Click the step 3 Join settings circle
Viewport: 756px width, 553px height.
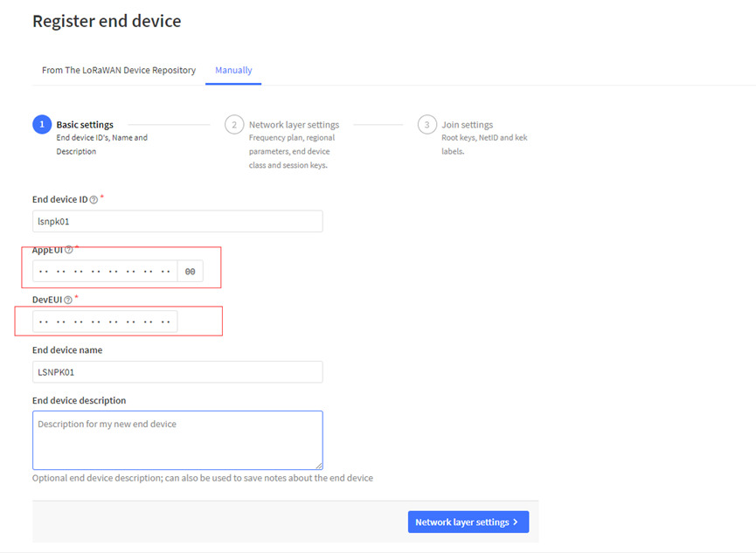427,124
